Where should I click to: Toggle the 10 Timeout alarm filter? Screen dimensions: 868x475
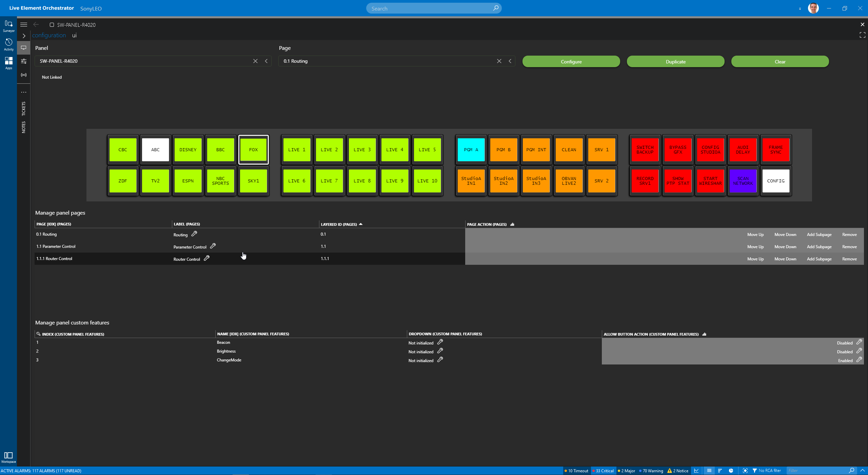(x=576, y=471)
